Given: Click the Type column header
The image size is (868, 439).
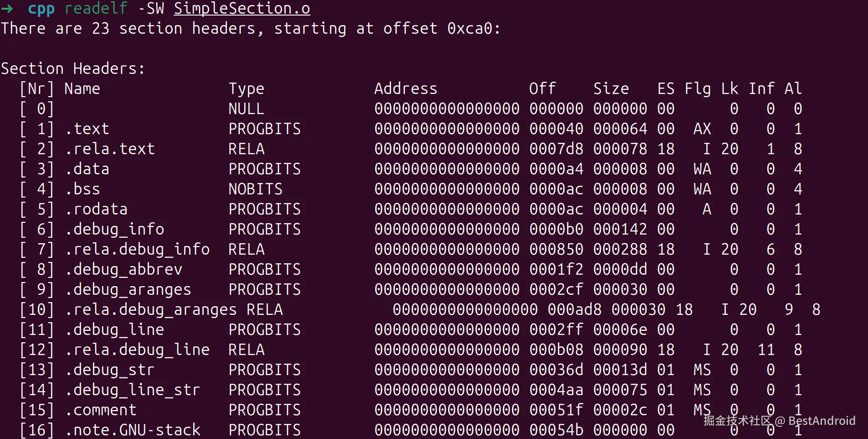Looking at the screenshot, I should tap(246, 89).
